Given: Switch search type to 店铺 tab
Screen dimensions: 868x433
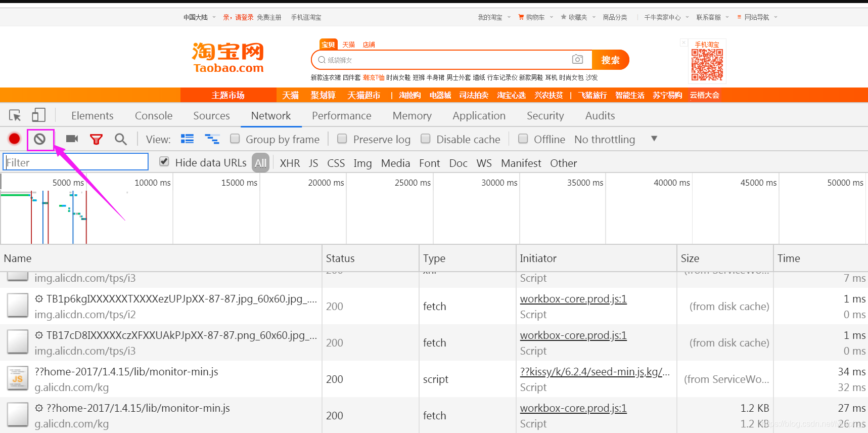Looking at the screenshot, I should (369, 45).
